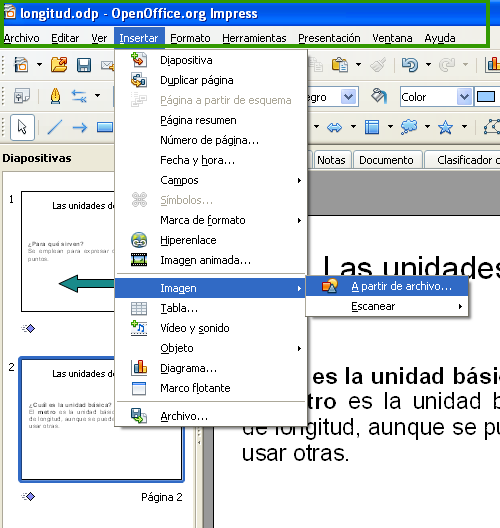Choose Fecha y hora... entry

pos(211,160)
